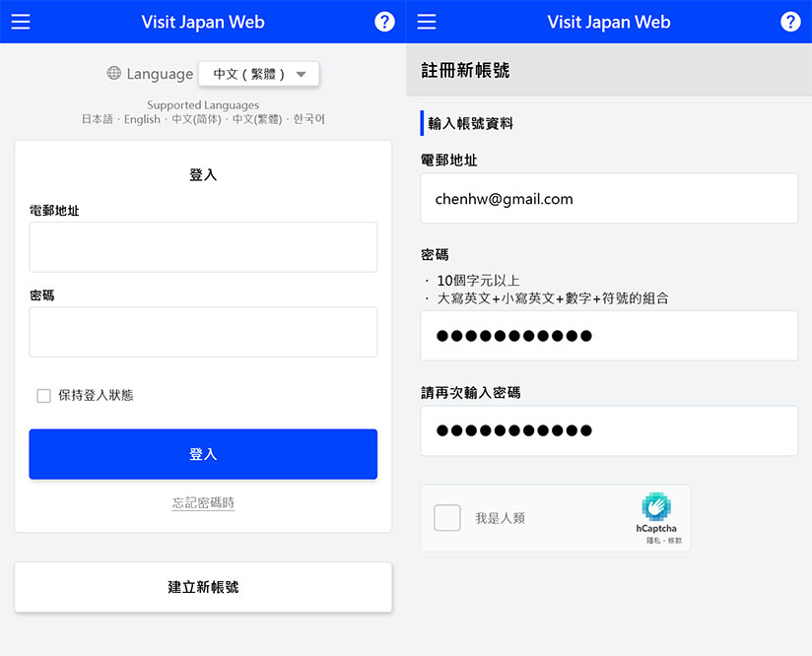
Task: Open the hCaptcha 條款 link
Action: tap(675, 541)
